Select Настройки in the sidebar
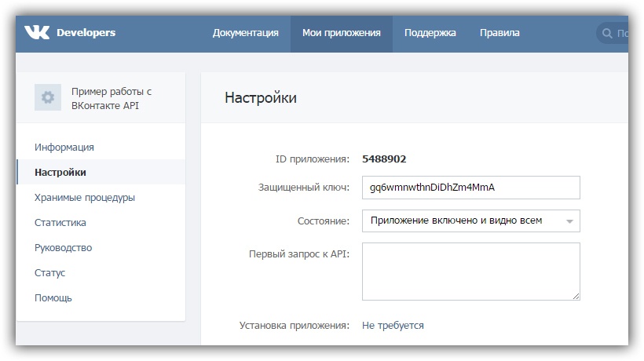The width and height of the screenshot is (644, 361). (x=101, y=173)
